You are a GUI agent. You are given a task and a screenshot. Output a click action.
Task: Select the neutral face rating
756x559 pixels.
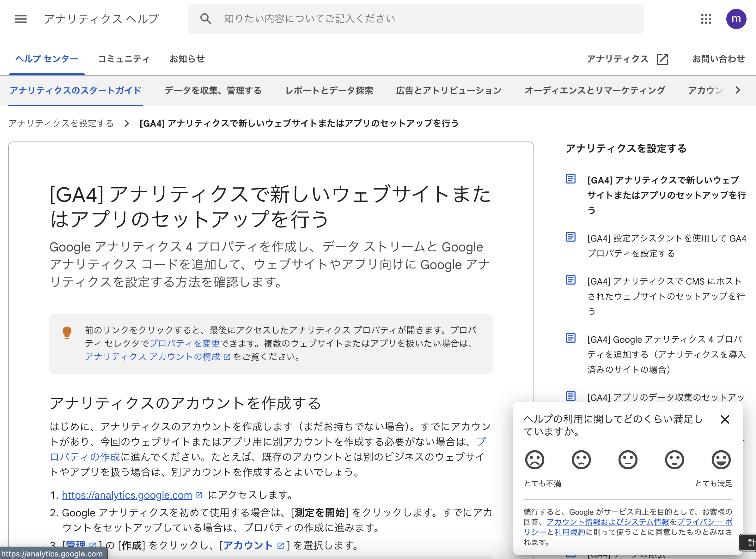pyautogui.click(x=628, y=460)
